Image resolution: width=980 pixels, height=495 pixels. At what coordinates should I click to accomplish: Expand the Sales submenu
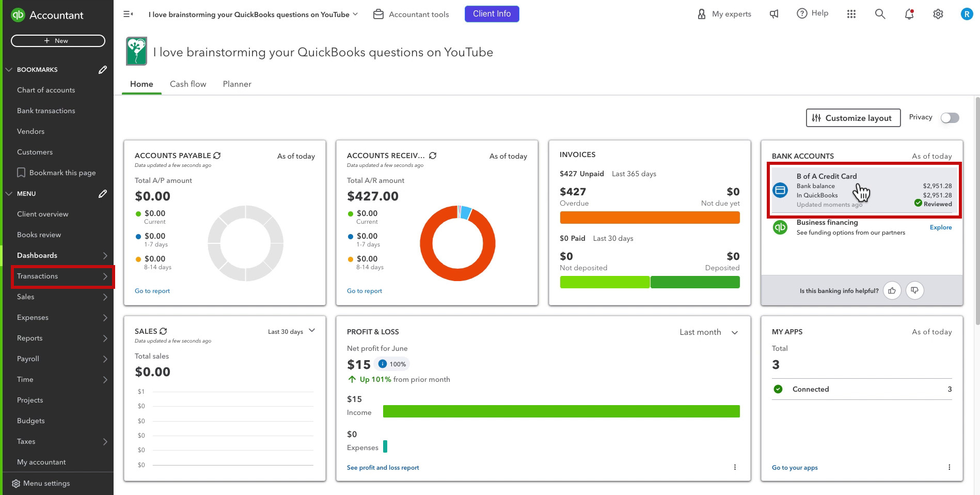pos(105,297)
